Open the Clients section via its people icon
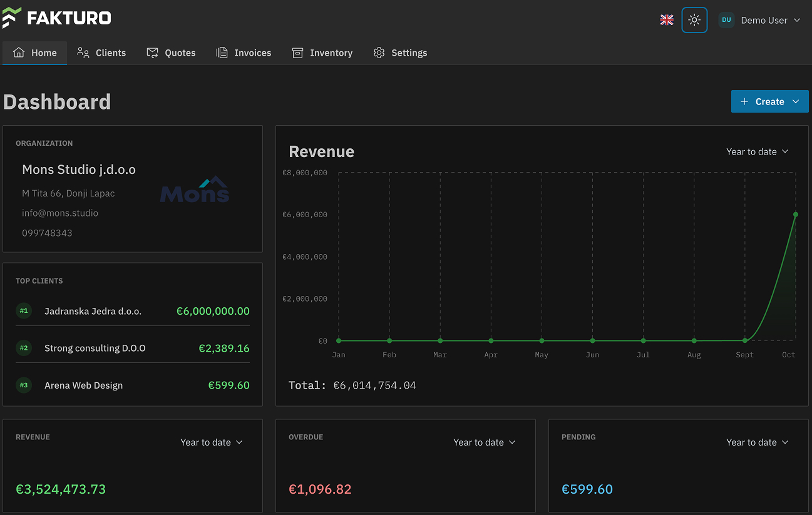 coord(83,53)
